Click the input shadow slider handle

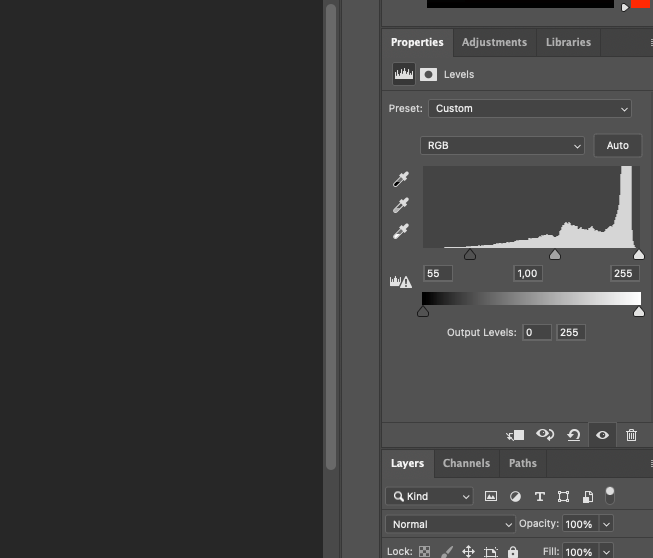click(x=470, y=254)
